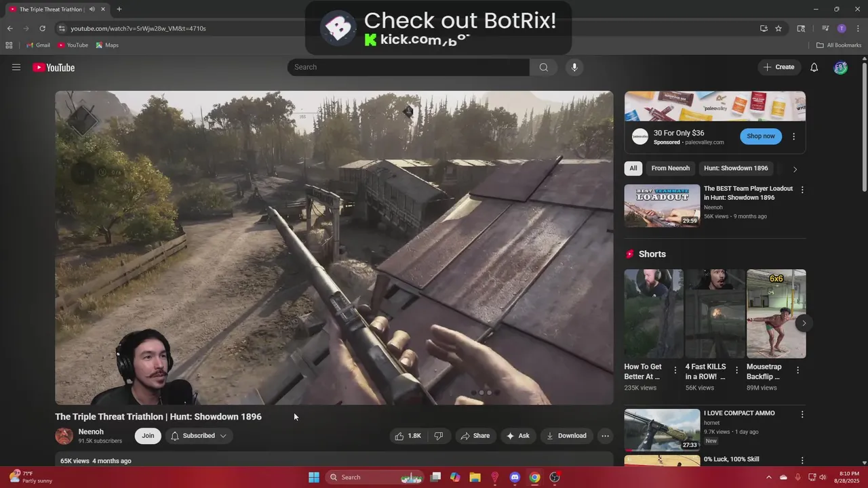
Task: Click the Create button
Action: point(778,67)
